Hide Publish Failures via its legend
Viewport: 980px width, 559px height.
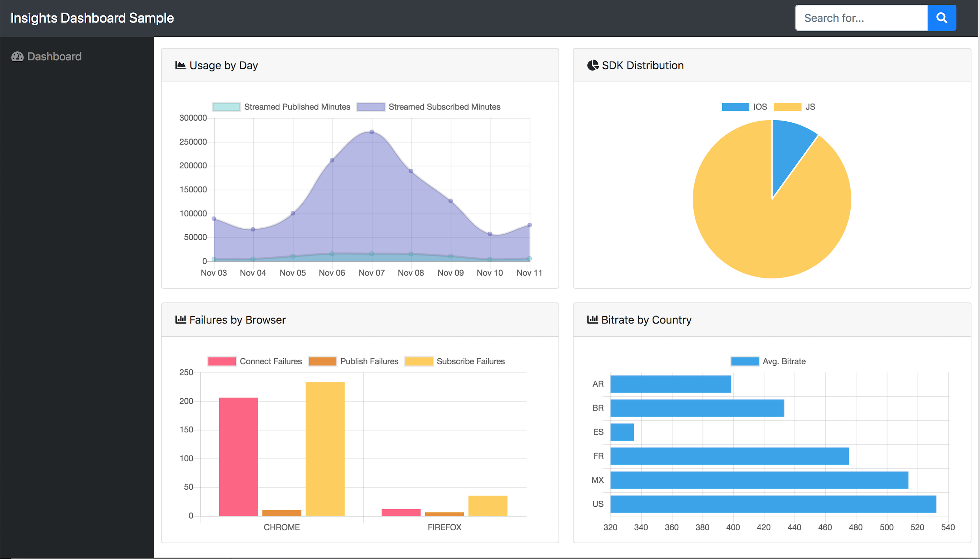pyautogui.click(x=354, y=361)
